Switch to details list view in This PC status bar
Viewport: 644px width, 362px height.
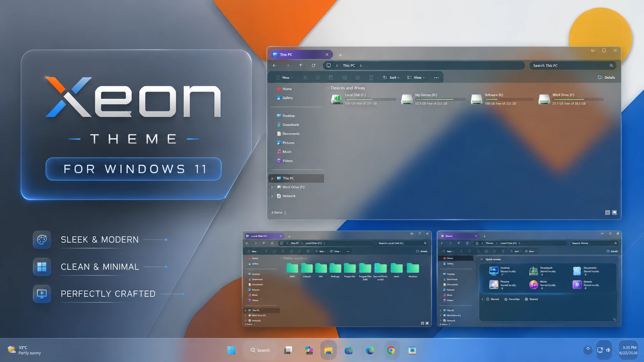(x=607, y=212)
